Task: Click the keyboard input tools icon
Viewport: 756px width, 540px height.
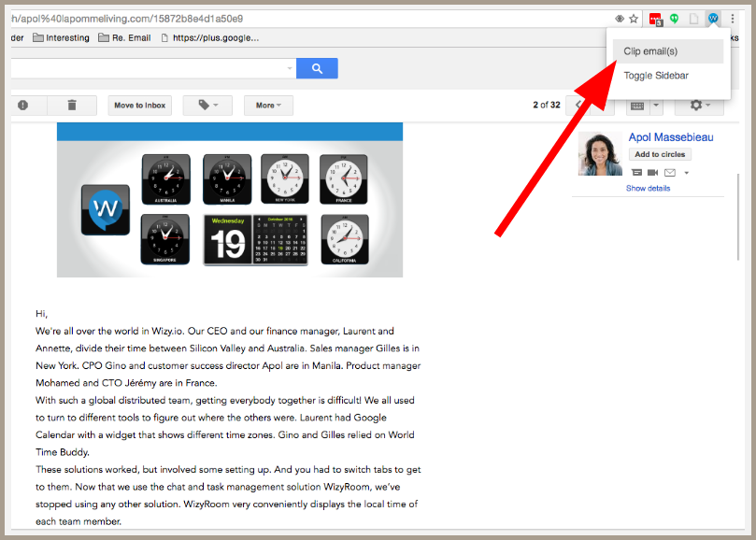Action: (x=637, y=106)
